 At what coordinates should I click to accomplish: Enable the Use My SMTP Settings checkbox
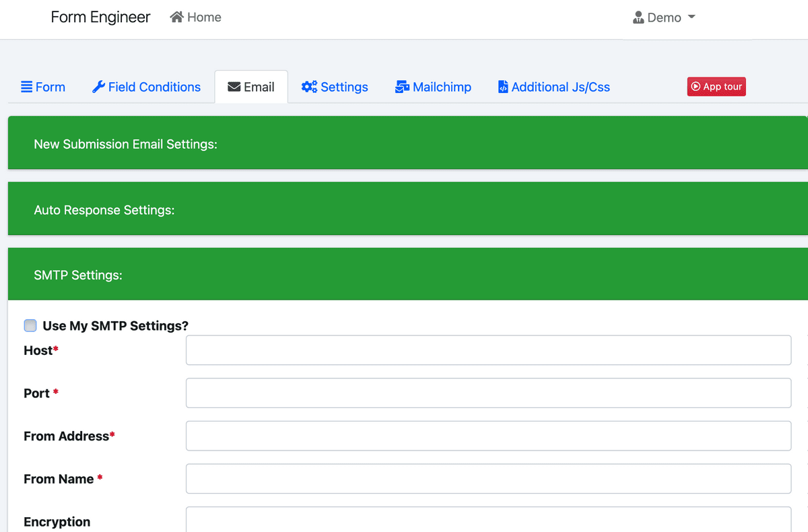[x=30, y=326]
